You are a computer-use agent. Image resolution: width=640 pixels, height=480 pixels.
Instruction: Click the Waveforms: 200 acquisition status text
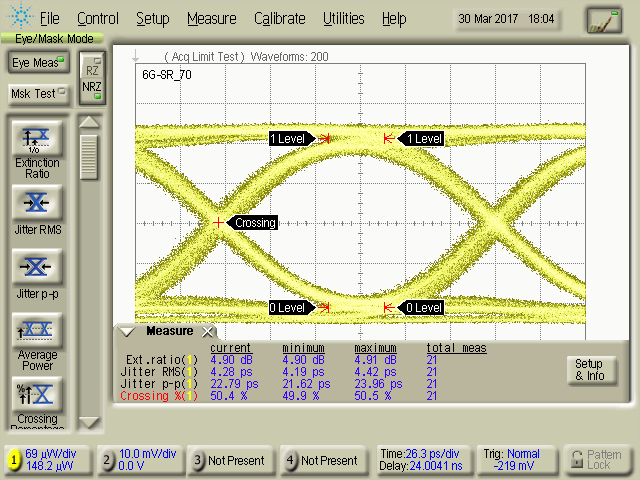click(x=289, y=57)
